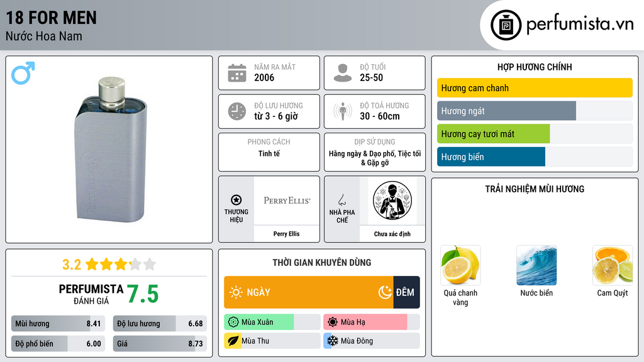
Task: Click the Mùi hương 8.41 score bar
Action: (58, 324)
